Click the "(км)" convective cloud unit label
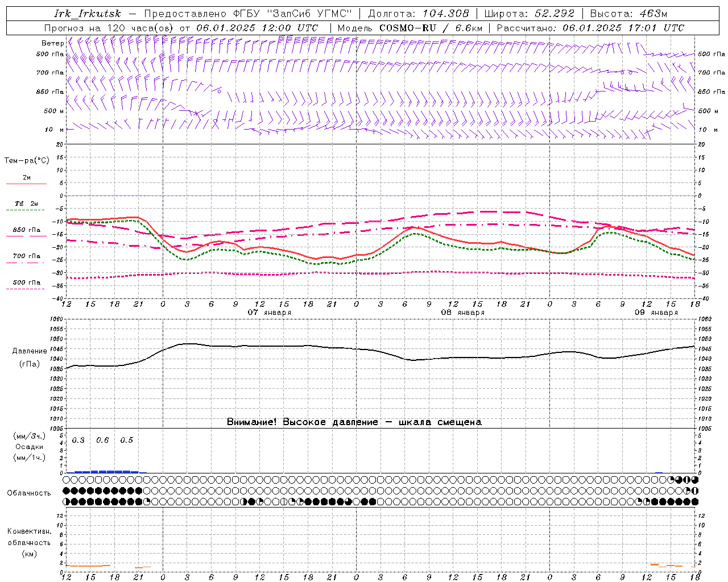 [29, 554]
